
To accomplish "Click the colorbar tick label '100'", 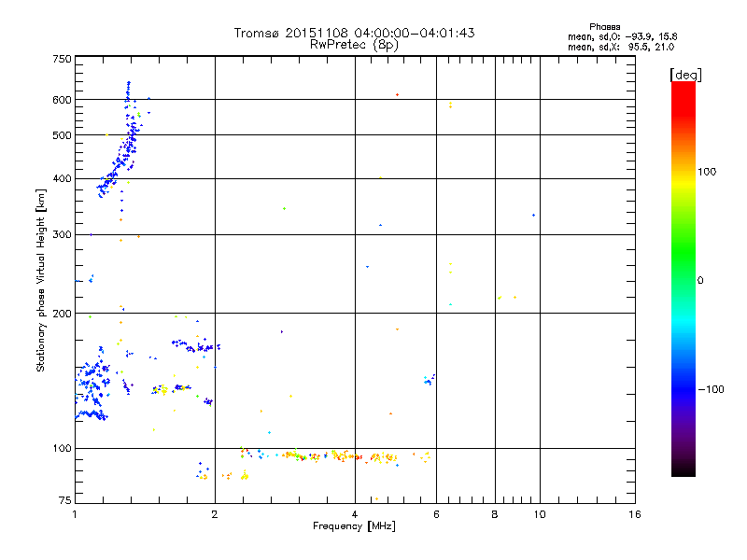I will point(707,172).
